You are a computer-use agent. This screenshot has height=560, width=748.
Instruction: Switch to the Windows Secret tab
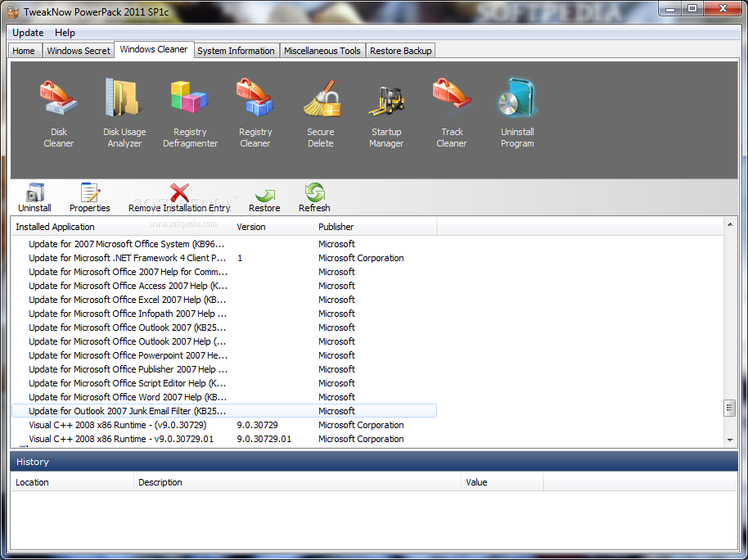point(79,51)
